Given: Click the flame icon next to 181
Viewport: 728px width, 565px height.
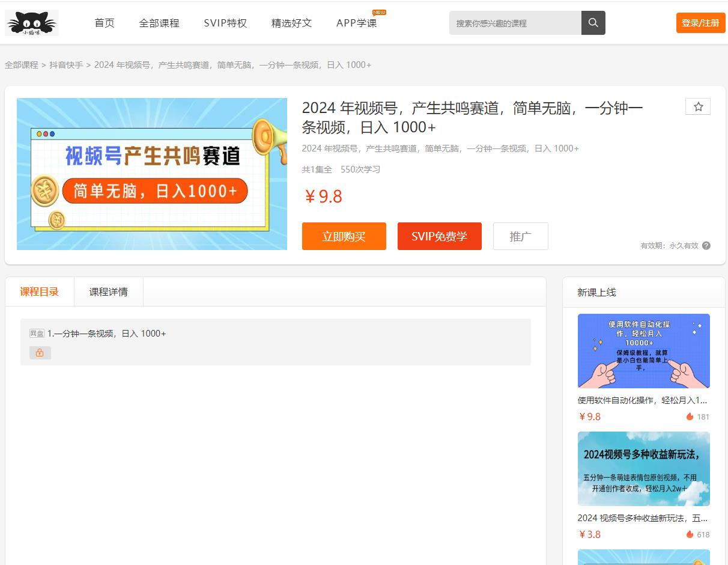Looking at the screenshot, I should point(690,417).
